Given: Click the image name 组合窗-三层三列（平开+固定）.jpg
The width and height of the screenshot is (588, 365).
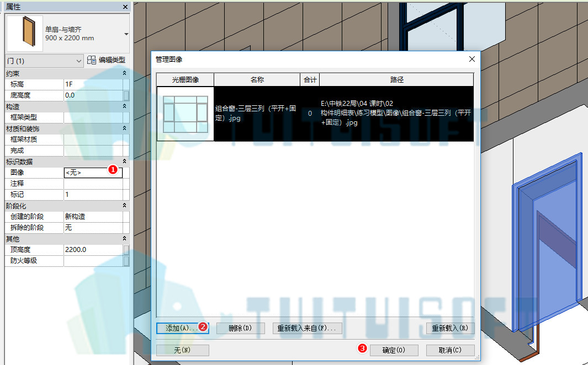Looking at the screenshot, I should point(256,113).
